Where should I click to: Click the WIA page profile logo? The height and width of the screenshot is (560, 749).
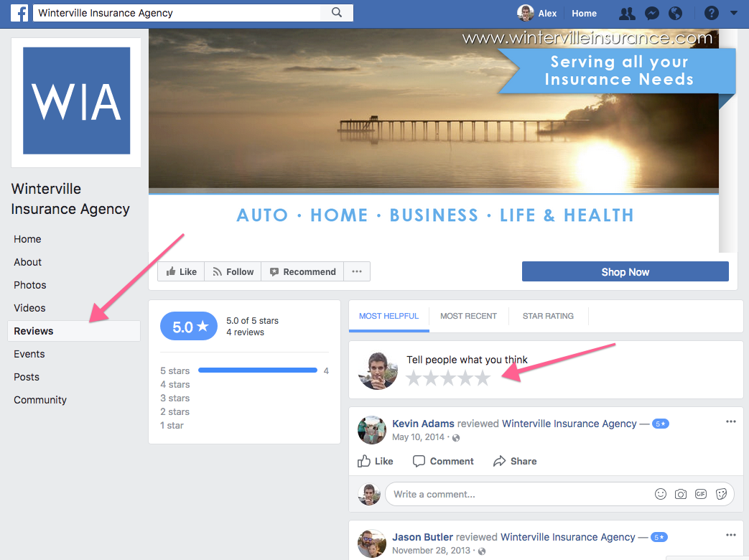76,101
